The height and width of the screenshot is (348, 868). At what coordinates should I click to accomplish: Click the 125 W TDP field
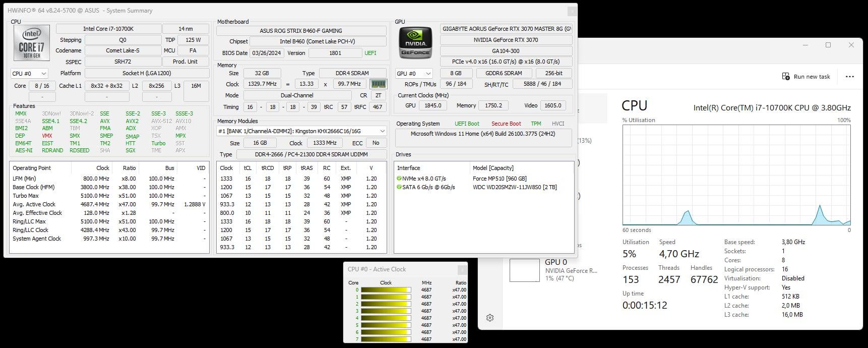click(193, 40)
